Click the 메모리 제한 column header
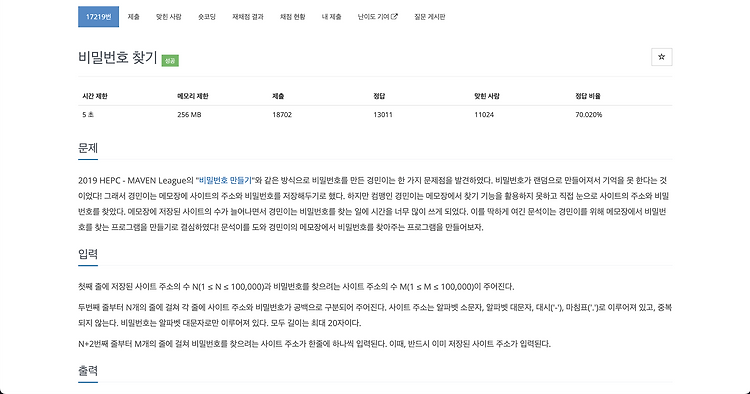This screenshot has height=394, width=750. pos(193,96)
